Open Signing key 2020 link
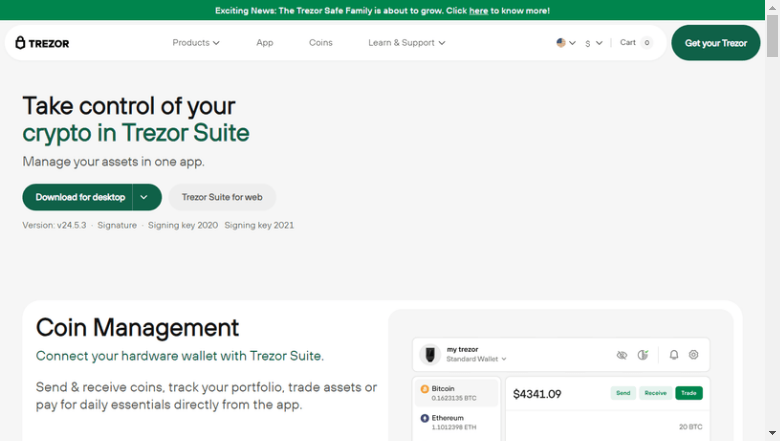This screenshot has height=441, width=780. (183, 225)
